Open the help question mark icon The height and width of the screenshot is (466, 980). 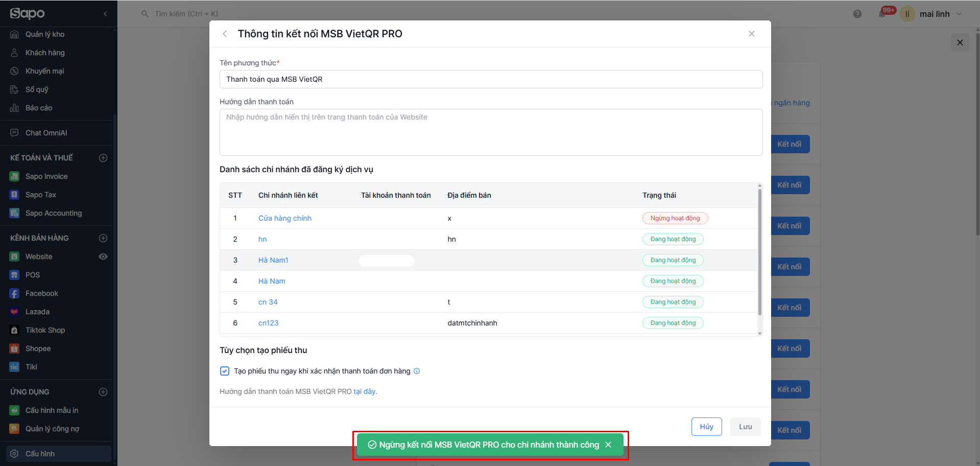click(x=857, y=14)
